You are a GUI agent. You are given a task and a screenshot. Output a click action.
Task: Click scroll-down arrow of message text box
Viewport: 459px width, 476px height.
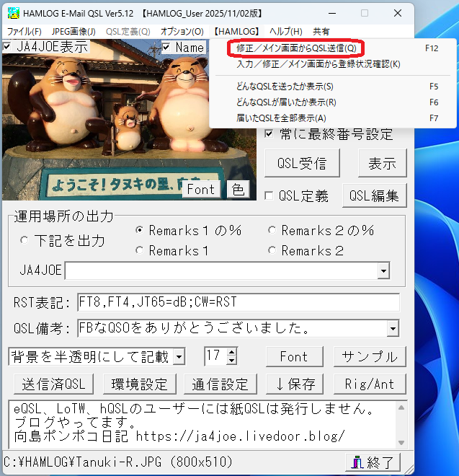(x=401, y=443)
